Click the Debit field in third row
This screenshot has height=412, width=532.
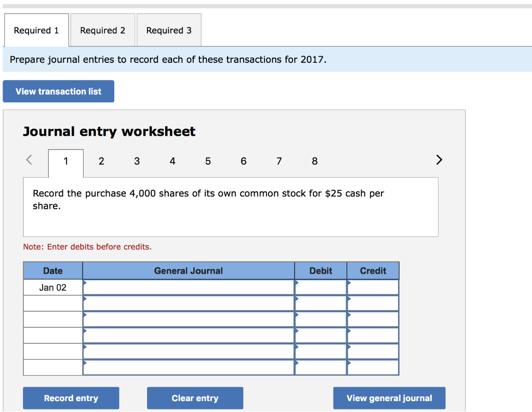321,320
